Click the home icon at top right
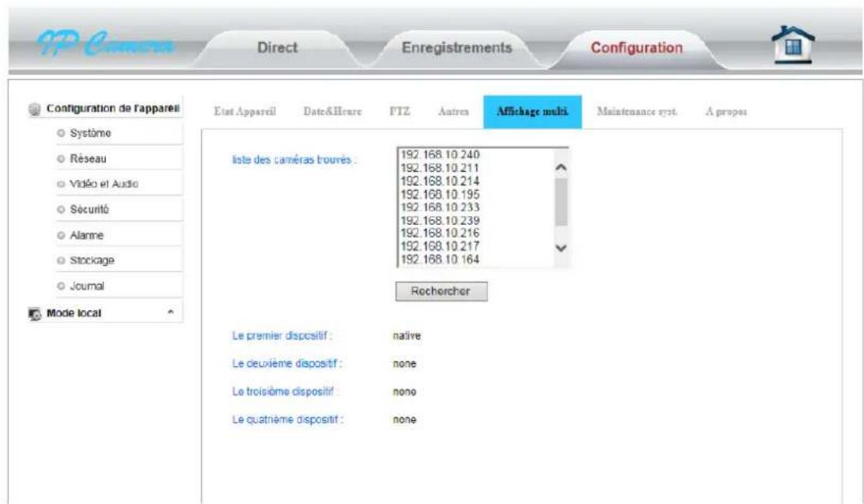The height and width of the screenshot is (504, 864). [792, 44]
